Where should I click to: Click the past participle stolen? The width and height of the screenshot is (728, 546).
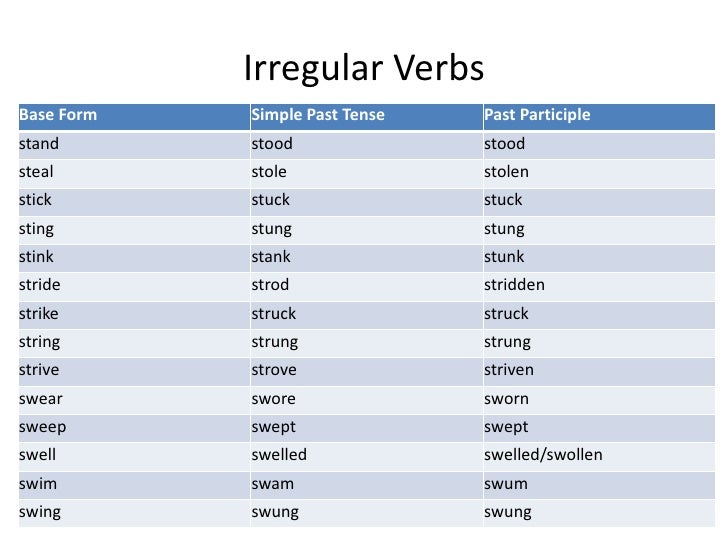click(506, 172)
